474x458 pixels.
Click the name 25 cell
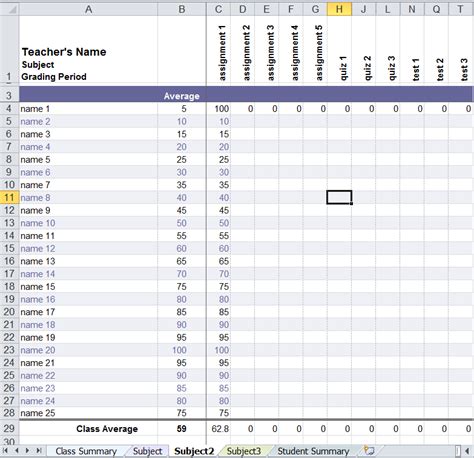[88, 413]
